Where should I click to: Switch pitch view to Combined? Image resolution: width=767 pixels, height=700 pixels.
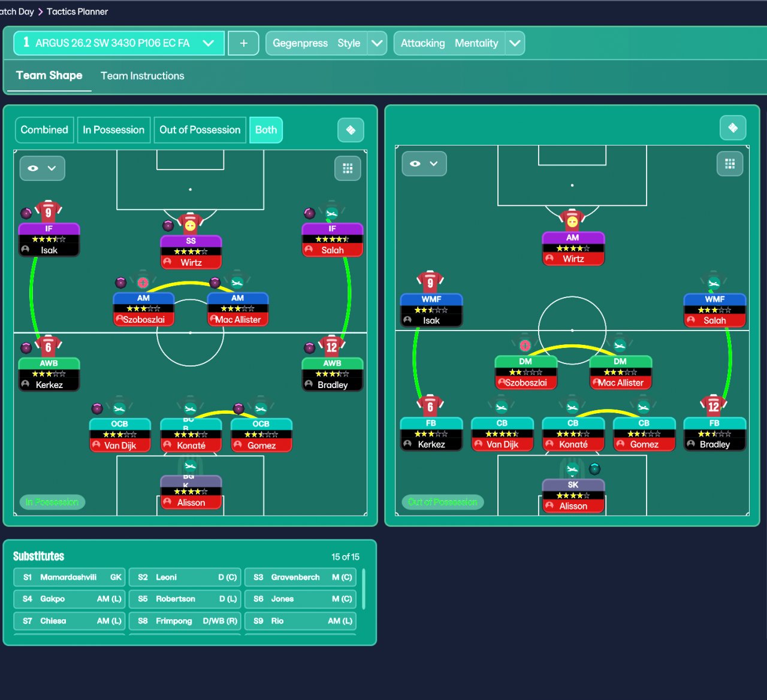[44, 130]
